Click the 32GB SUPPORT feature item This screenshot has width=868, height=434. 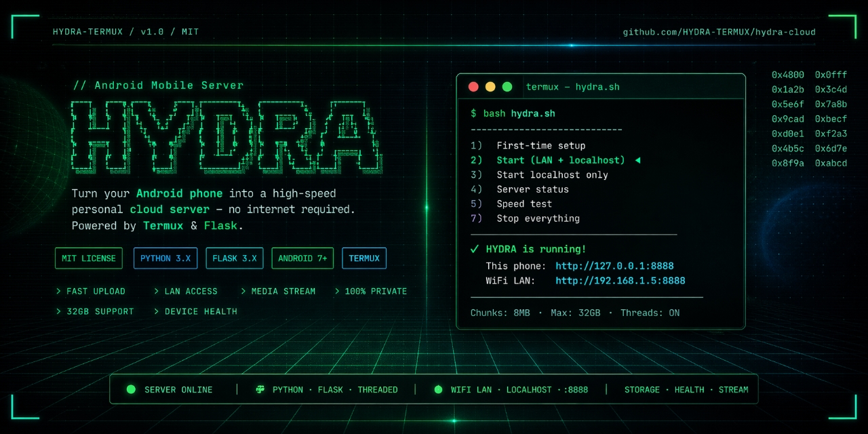coord(95,311)
